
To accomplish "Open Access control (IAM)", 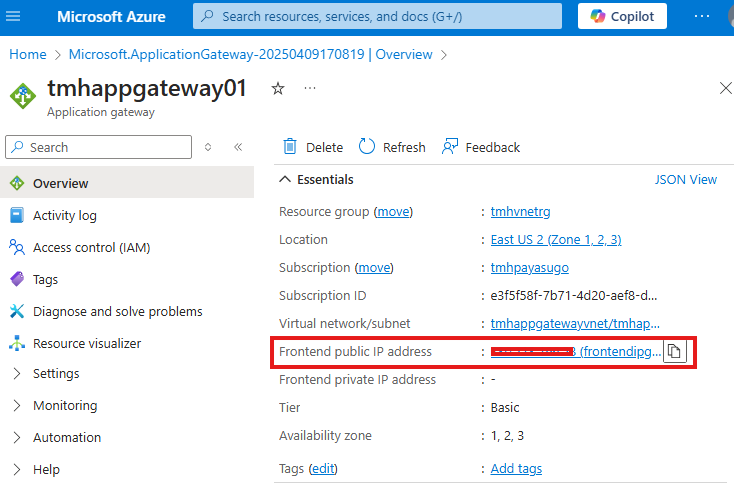I will click(x=92, y=248).
